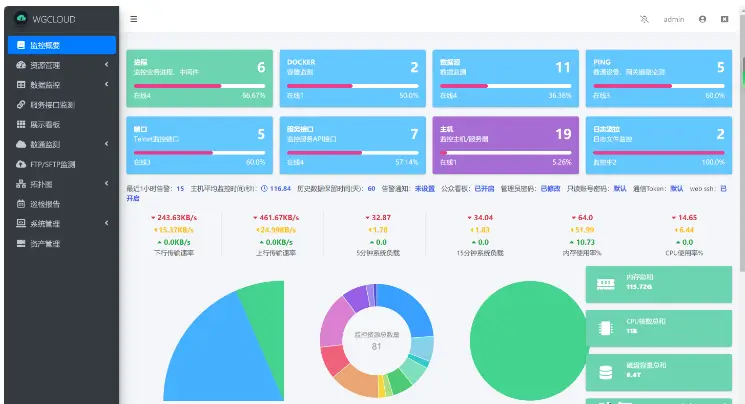
Task: Open the 资产管理 sidebar menu item
Action: (52, 243)
